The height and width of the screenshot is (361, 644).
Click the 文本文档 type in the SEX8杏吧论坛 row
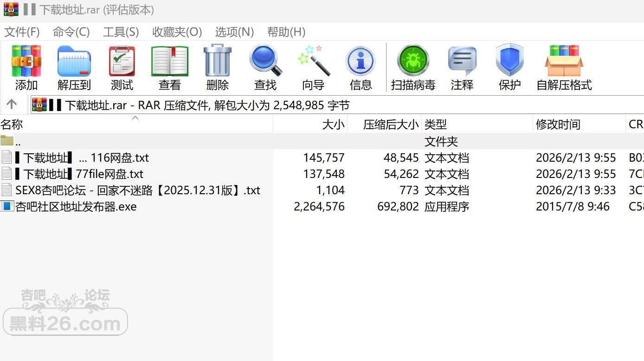click(447, 190)
